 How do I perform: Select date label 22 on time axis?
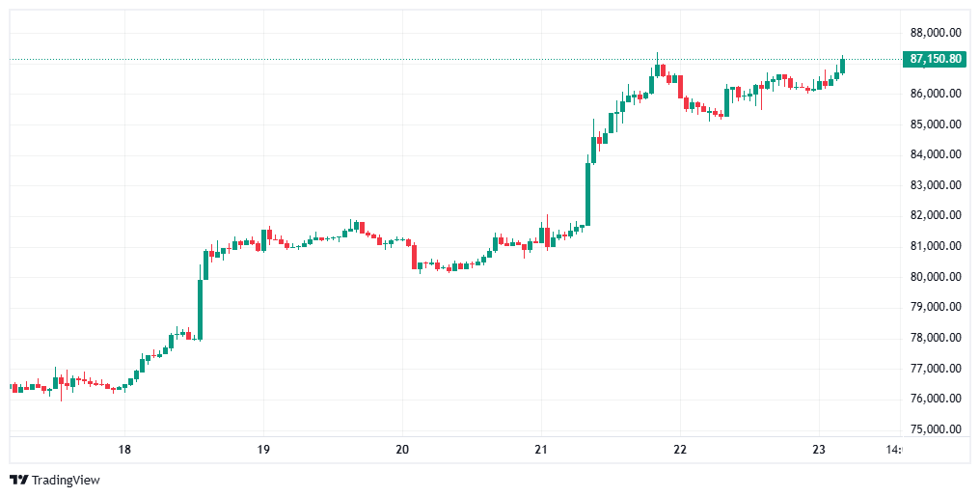680,450
